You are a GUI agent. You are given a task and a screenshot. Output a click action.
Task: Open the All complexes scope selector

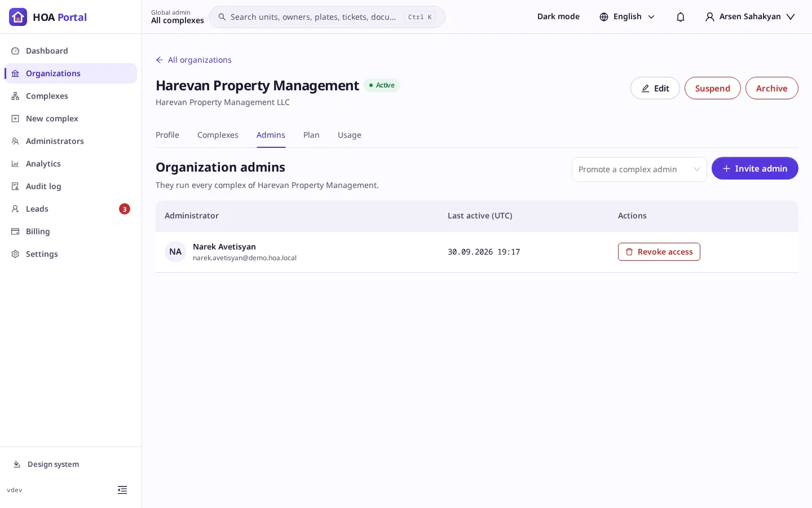[178, 17]
